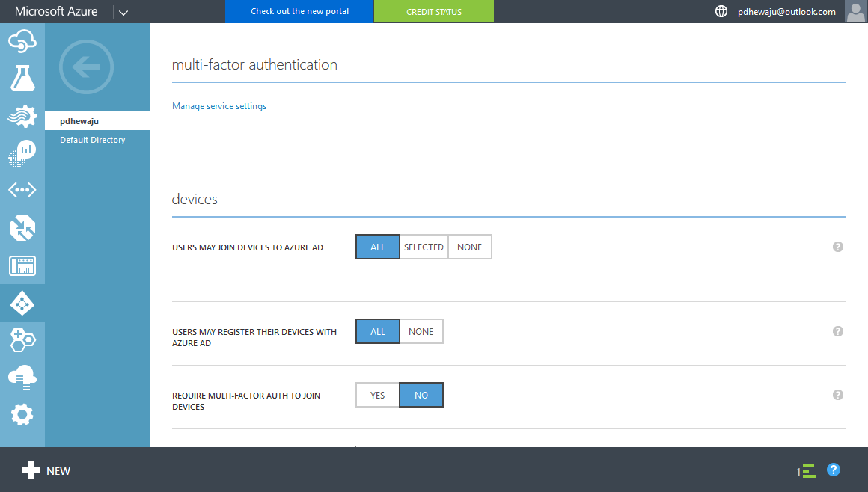Open the Settings gear icon in sidebar
The height and width of the screenshot is (492, 868).
[22, 414]
